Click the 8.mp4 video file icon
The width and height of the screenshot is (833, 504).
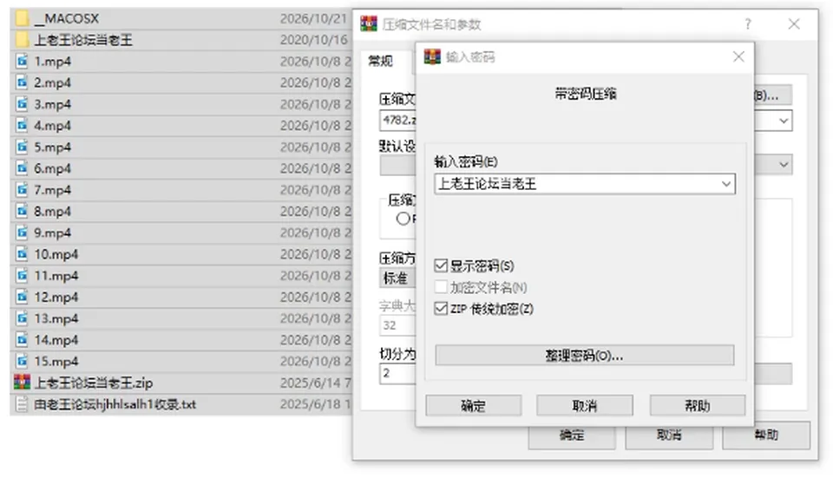22,212
